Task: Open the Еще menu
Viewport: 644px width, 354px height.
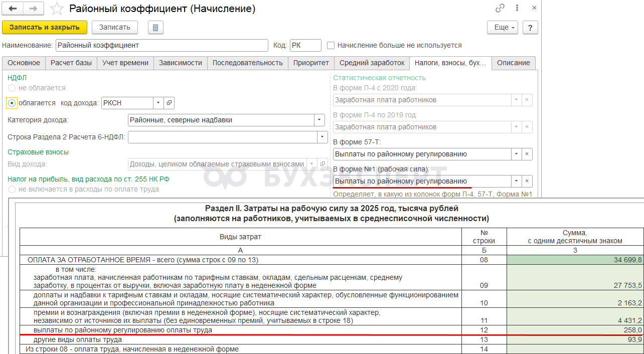Action: coord(503,27)
